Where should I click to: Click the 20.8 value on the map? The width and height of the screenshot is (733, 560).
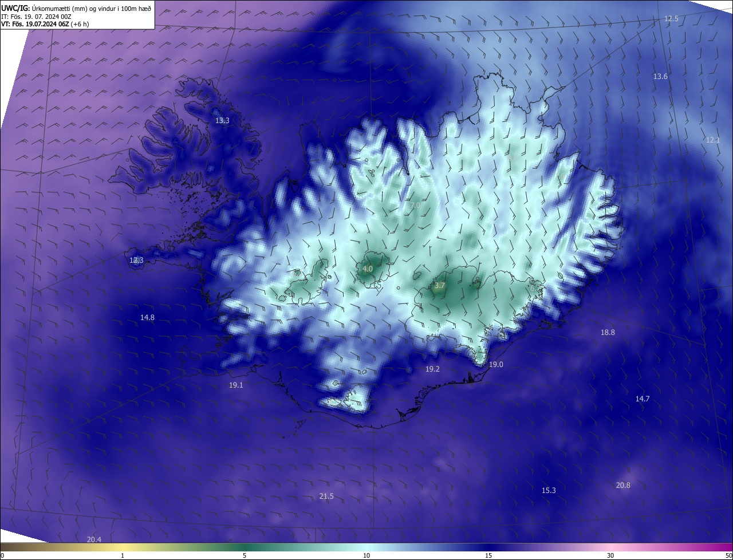pyautogui.click(x=623, y=485)
